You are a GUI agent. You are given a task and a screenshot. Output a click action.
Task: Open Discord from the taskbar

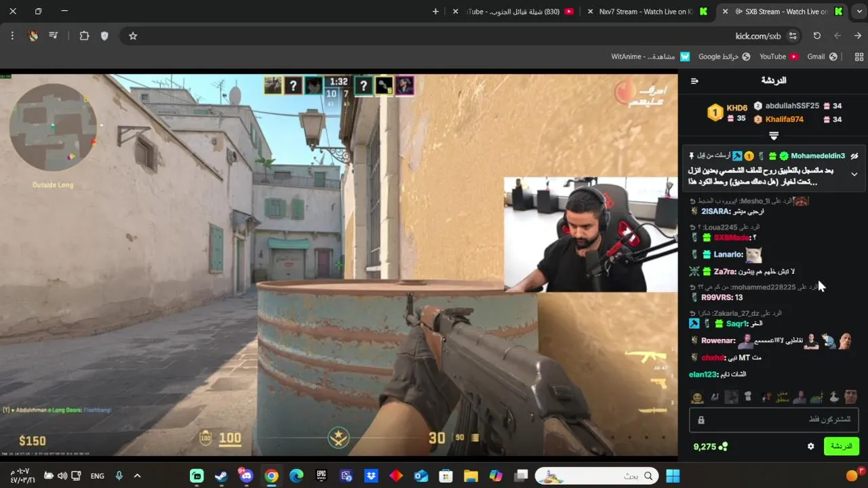coord(246,476)
